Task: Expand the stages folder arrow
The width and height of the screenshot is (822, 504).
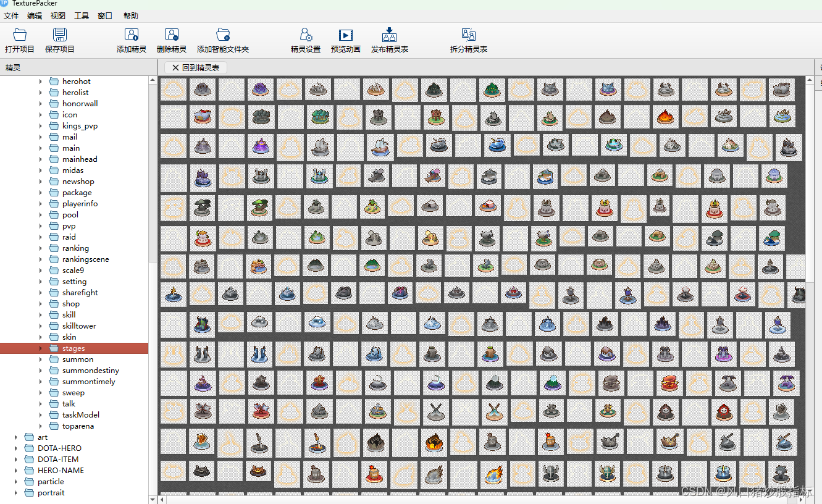Action: pos(41,348)
